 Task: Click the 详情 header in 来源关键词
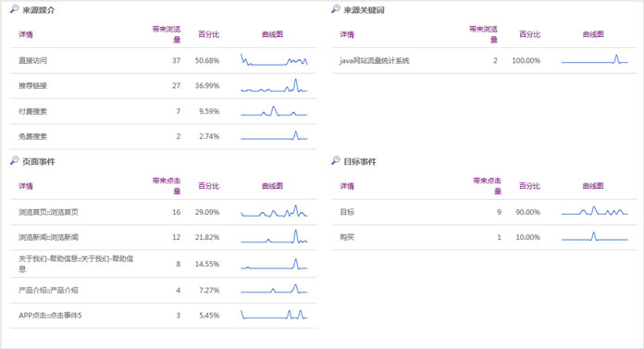point(347,34)
